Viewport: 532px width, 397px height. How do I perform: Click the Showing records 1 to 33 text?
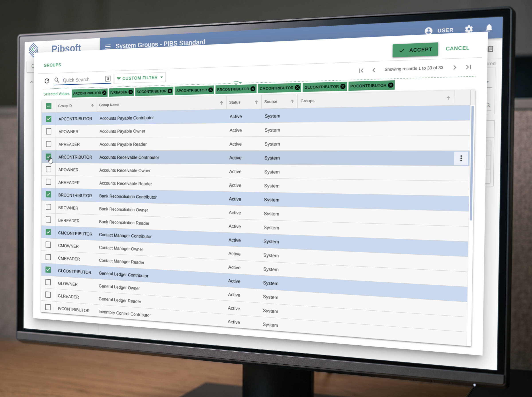(x=414, y=68)
